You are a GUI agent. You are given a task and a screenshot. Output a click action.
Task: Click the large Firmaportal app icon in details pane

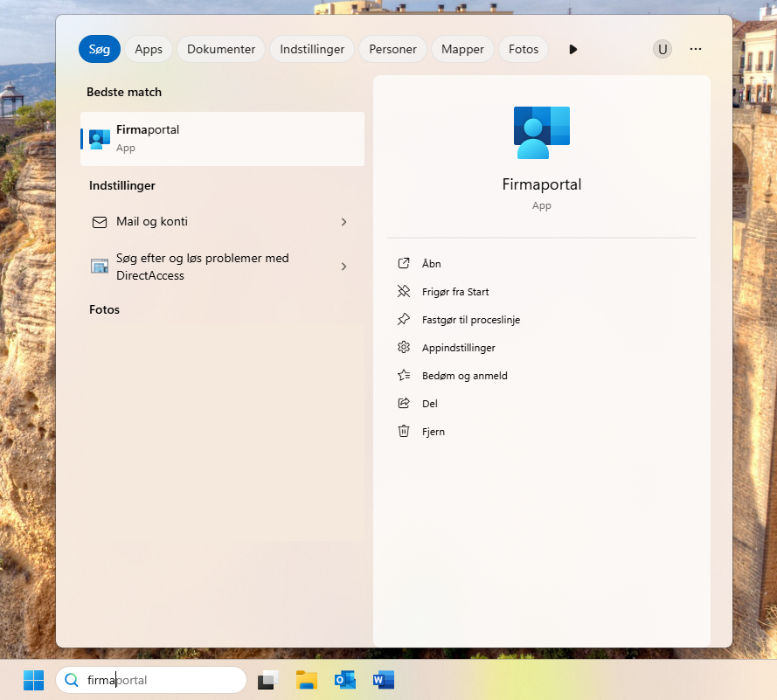[x=542, y=132]
